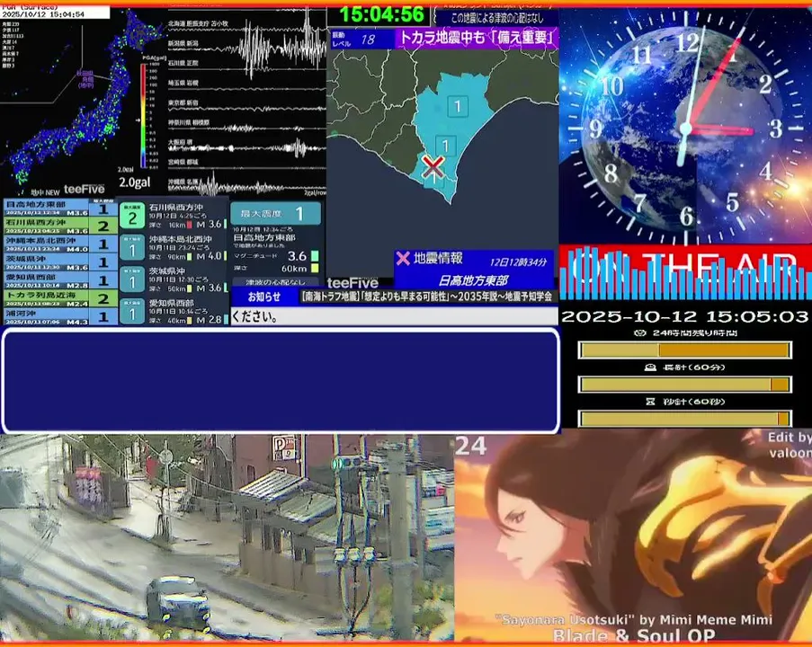Select green 石川県西方沖 M3.6 row in left list
This screenshot has height=647, width=812.
click(60, 226)
